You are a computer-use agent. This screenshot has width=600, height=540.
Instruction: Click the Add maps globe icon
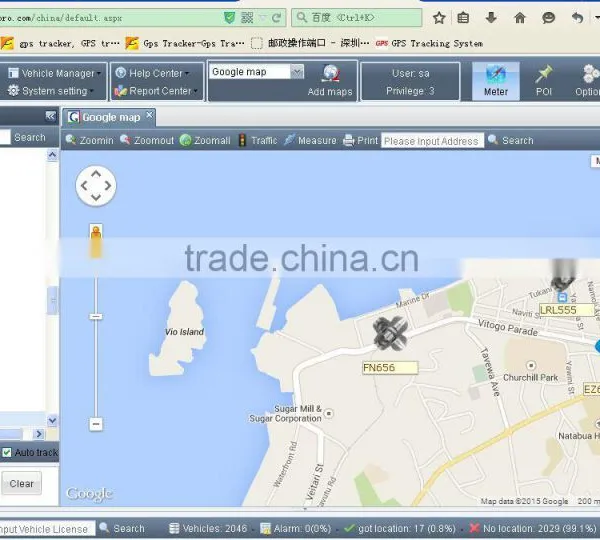coord(330,73)
